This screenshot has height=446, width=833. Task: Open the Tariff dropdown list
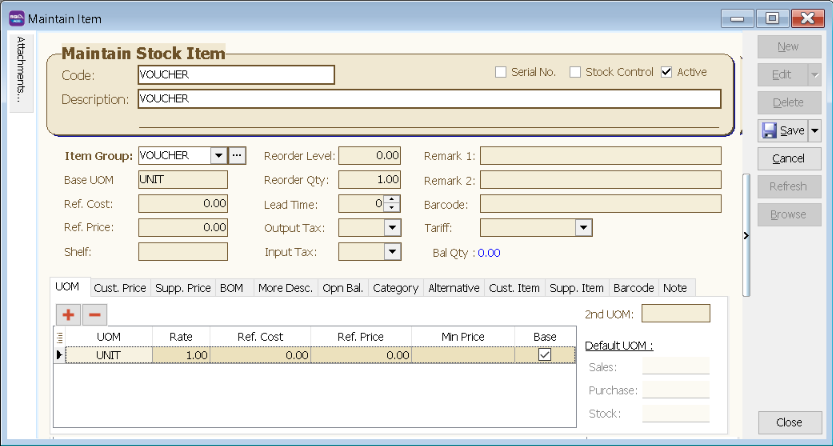click(584, 227)
